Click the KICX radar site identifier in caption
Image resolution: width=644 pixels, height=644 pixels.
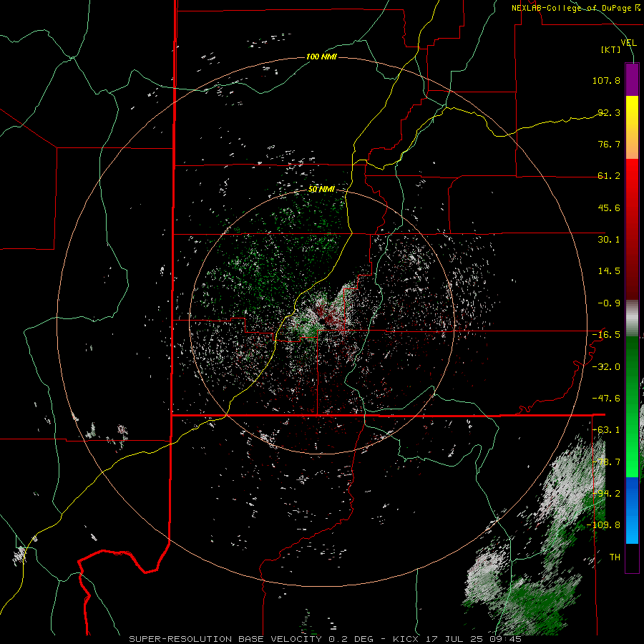coord(406,639)
